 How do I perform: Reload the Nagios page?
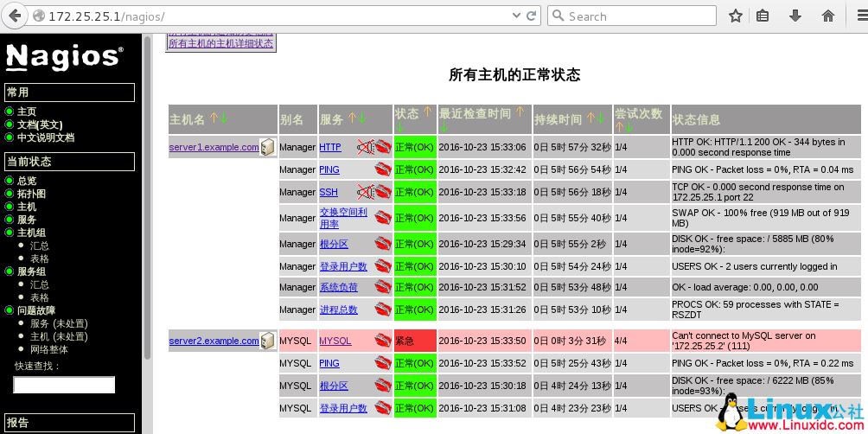[x=533, y=16]
